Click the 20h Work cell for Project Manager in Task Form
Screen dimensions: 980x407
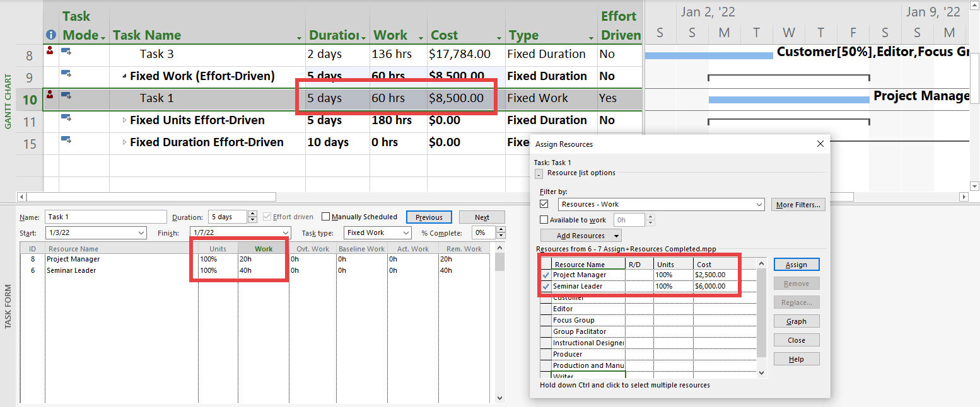pyautogui.click(x=263, y=259)
